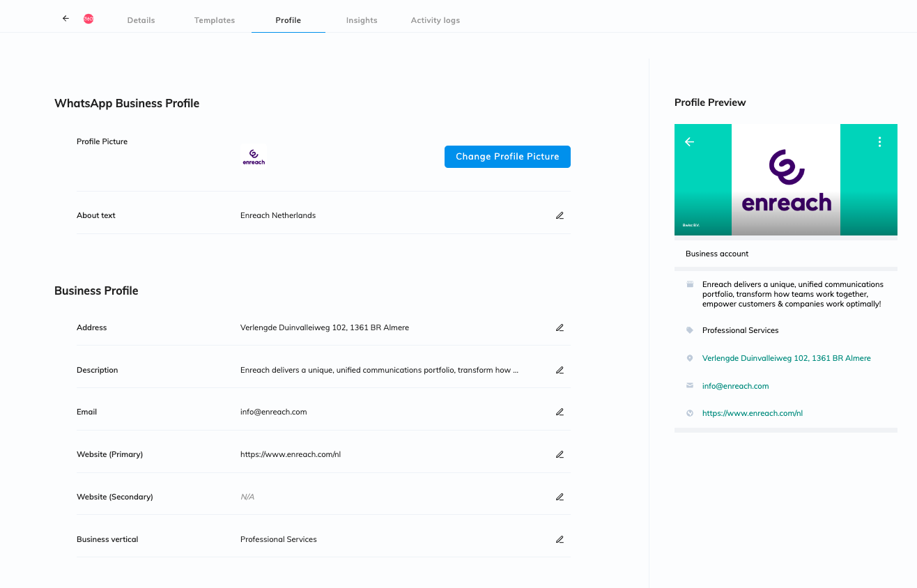Image resolution: width=917 pixels, height=588 pixels.
Task: Edit the Website (Secondary) pencil icon
Action: pyautogui.click(x=560, y=497)
